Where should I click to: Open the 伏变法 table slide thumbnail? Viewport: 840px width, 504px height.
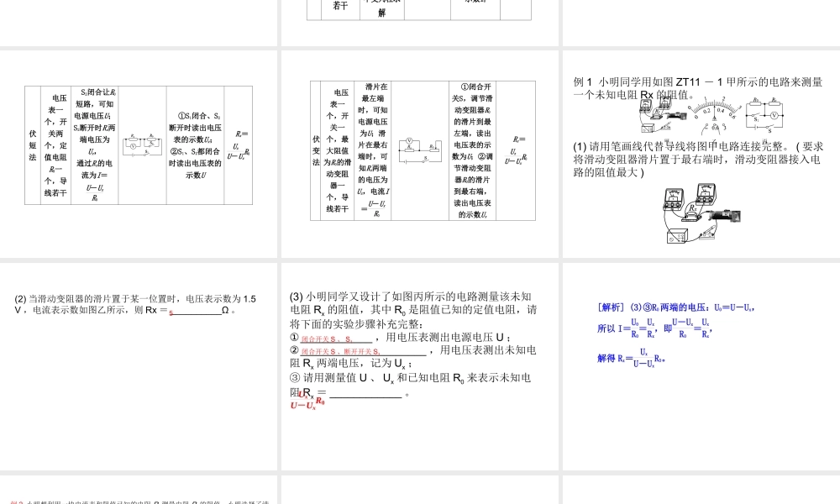pos(420,155)
